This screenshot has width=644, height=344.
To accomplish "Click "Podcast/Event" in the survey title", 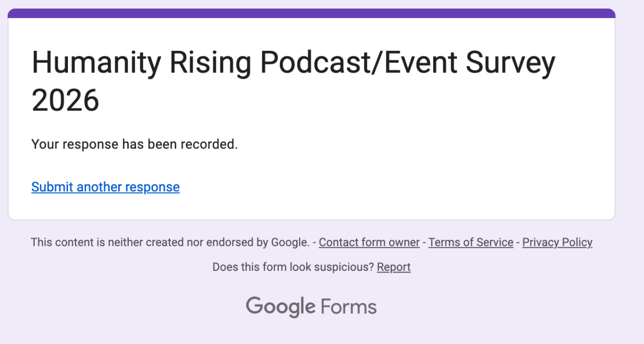I will point(358,62).
